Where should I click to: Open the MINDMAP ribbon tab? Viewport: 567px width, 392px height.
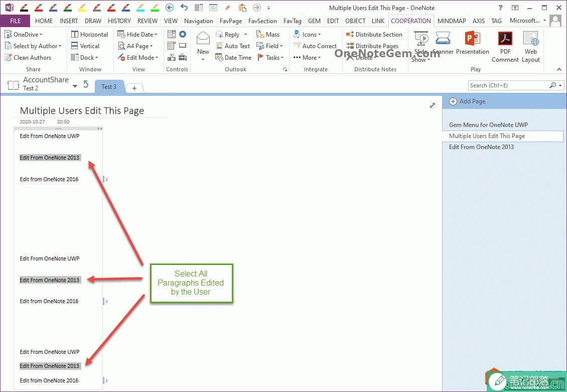point(452,21)
